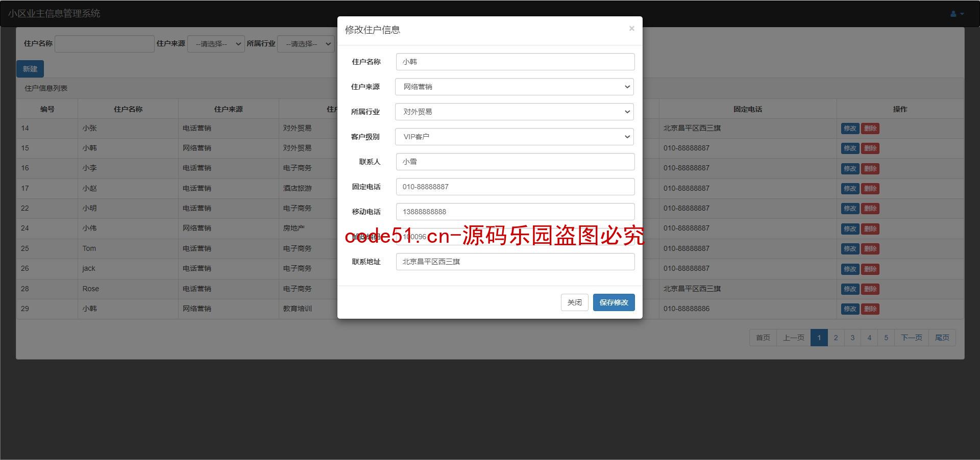This screenshot has height=460, width=980.
Task: Open the 住户来源 dropdown in the dialog
Action: 514,87
